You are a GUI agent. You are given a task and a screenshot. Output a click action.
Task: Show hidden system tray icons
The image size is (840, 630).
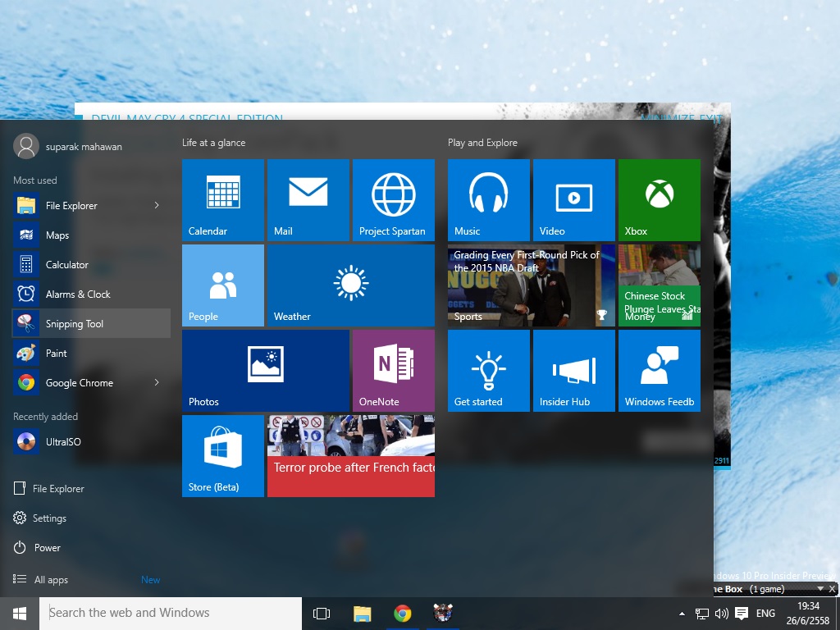click(682, 614)
